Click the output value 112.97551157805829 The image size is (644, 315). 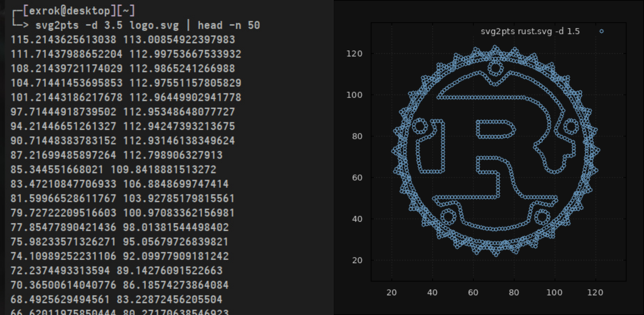(185, 83)
